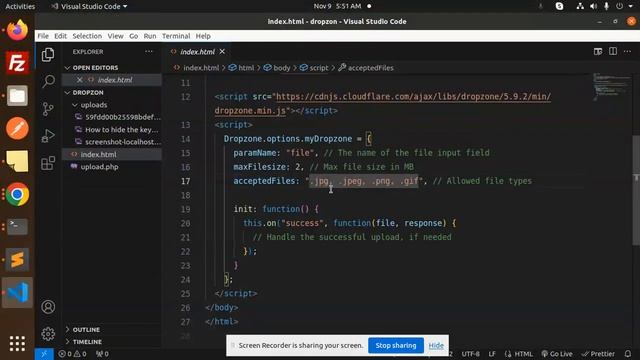Open the Run and Debug view
The width and height of the screenshot is (640, 360).
pos(48,136)
